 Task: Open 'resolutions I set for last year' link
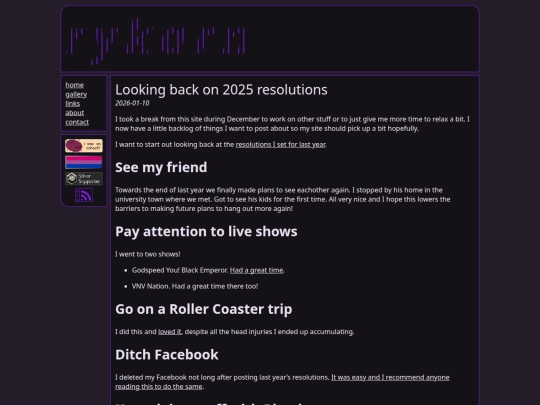coord(281,145)
